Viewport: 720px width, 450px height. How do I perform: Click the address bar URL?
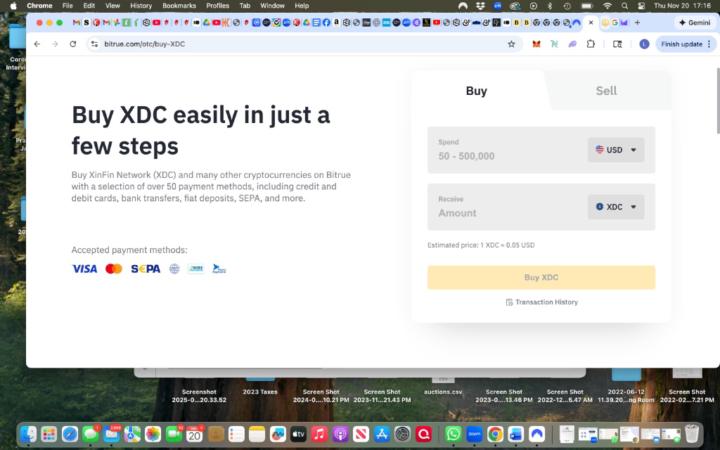[x=145, y=44]
